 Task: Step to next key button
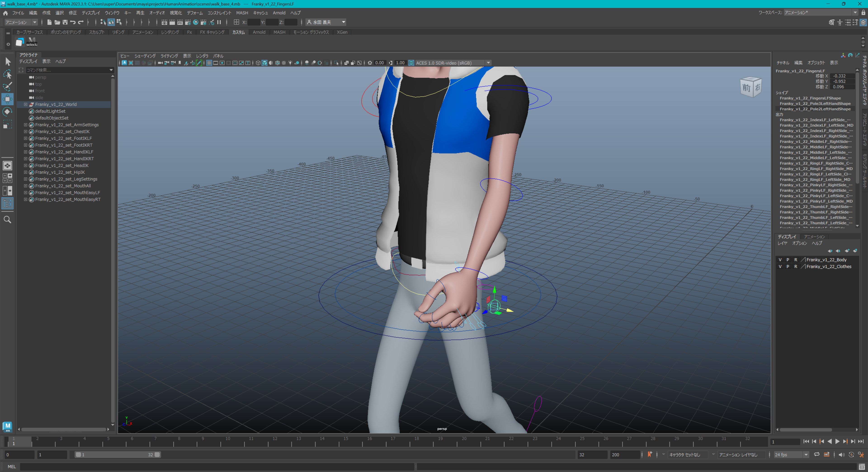(x=845, y=441)
